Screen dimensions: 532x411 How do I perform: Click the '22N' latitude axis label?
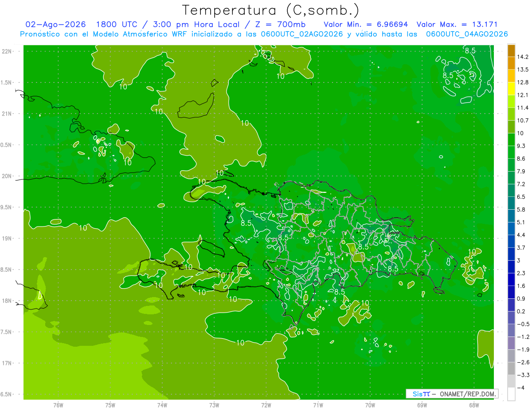click(x=8, y=51)
